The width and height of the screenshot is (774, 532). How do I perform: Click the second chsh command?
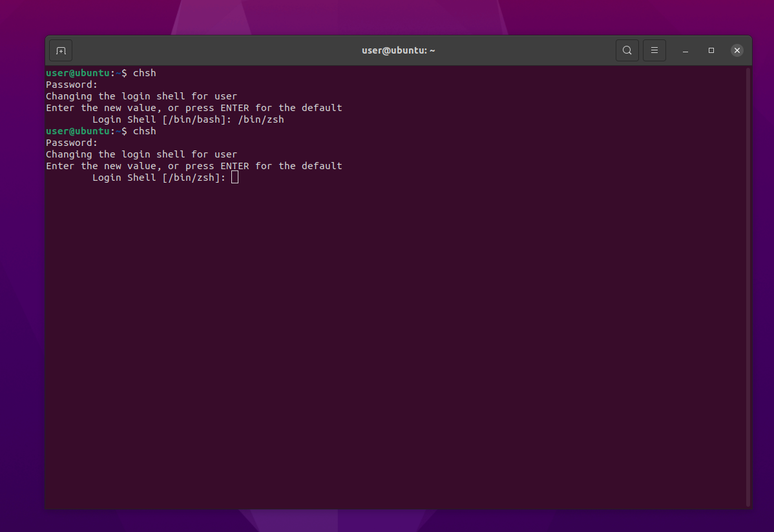[144, 131]
